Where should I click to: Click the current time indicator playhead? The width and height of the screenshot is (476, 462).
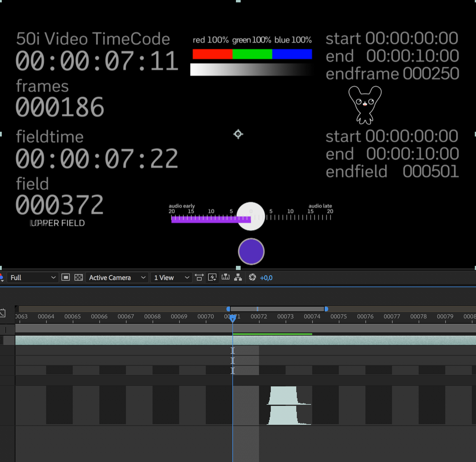tap(233, 318)
